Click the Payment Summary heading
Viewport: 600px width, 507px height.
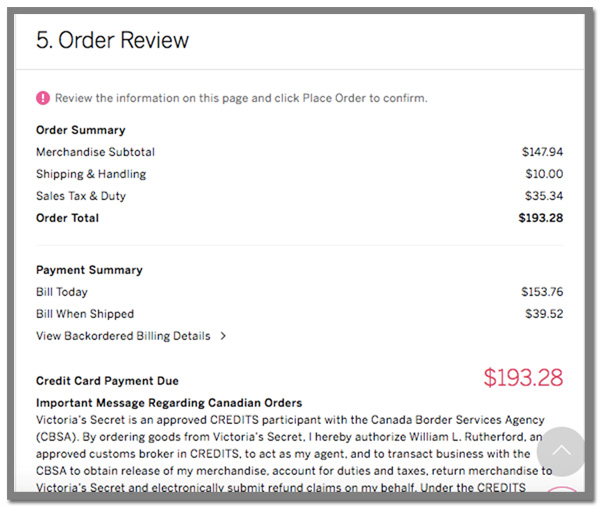89,270
